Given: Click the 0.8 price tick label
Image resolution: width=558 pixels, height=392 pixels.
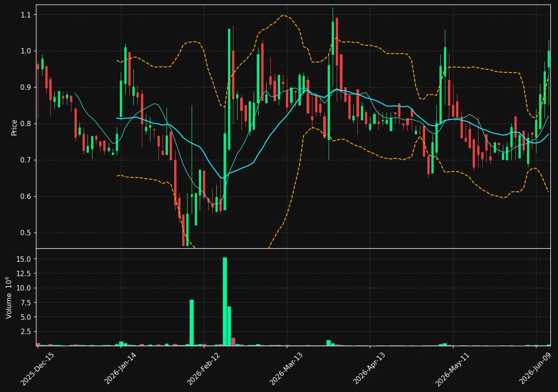Looking at the screenshot, I should (26, 124).
